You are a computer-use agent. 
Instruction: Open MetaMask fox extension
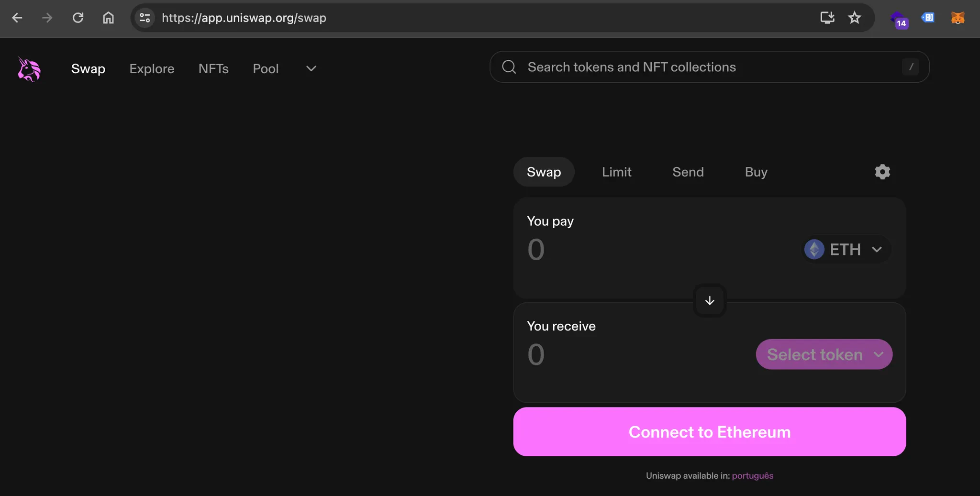[x=958, y=18]
